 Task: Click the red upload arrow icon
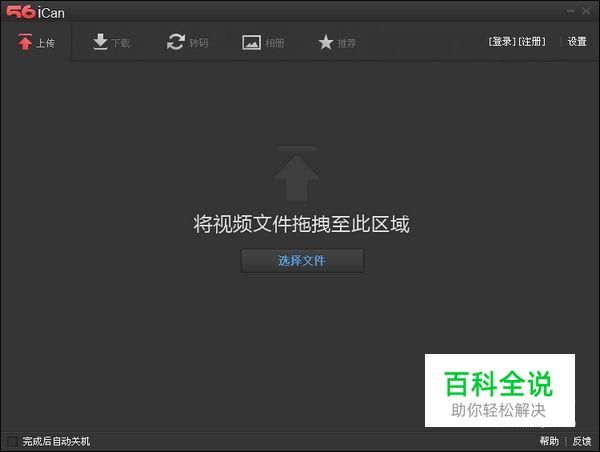pyautogui.click(x=25, y=42)
